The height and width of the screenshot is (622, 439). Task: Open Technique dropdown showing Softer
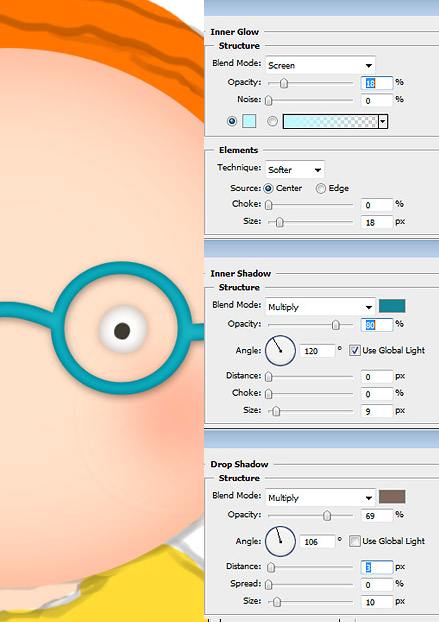click(x=295, y=170)
